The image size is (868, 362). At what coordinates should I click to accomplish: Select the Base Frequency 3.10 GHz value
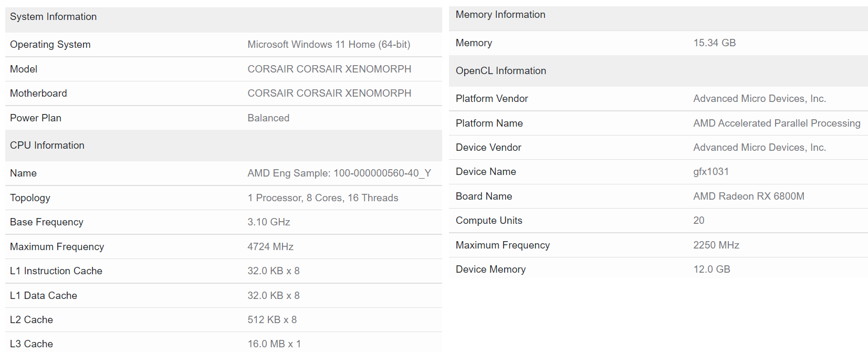269,222
